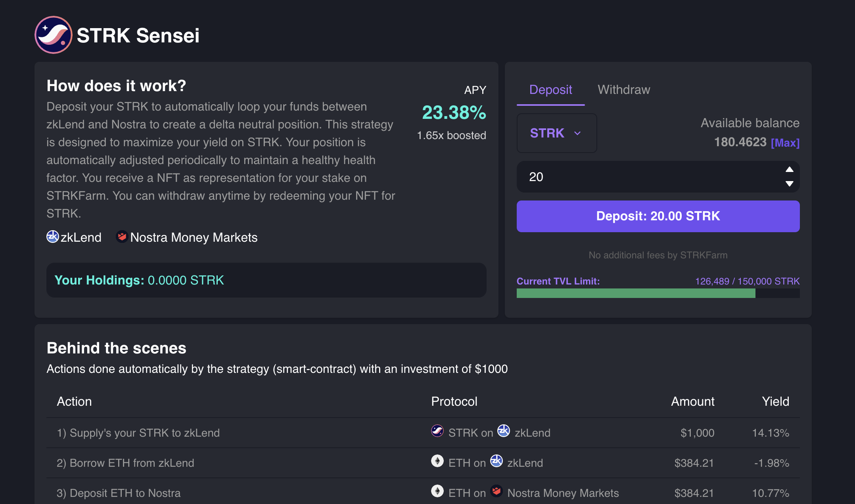Viewport: 855px width, 504px height.
Task: Select the Deposit tab
Action: 550,90
